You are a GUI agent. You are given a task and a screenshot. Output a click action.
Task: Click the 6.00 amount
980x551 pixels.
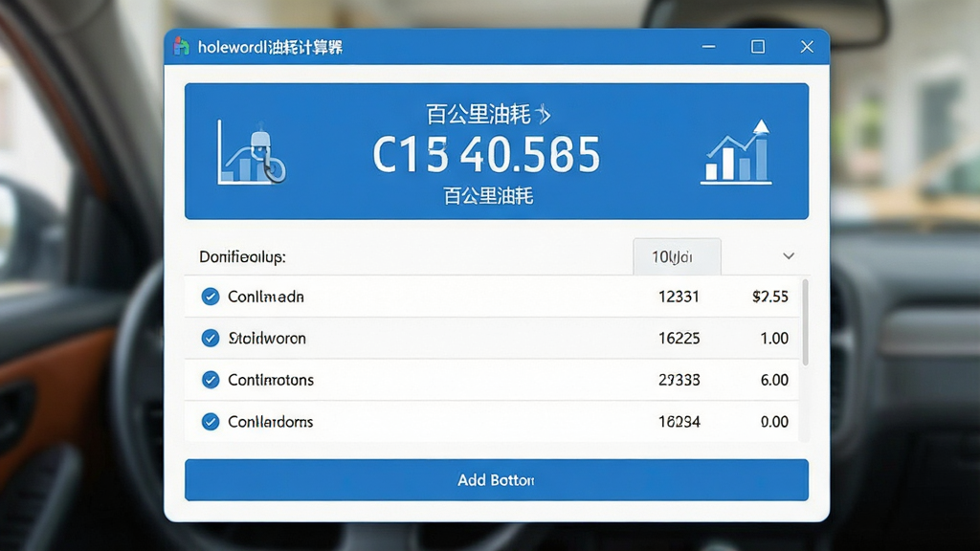click(773, 380)
